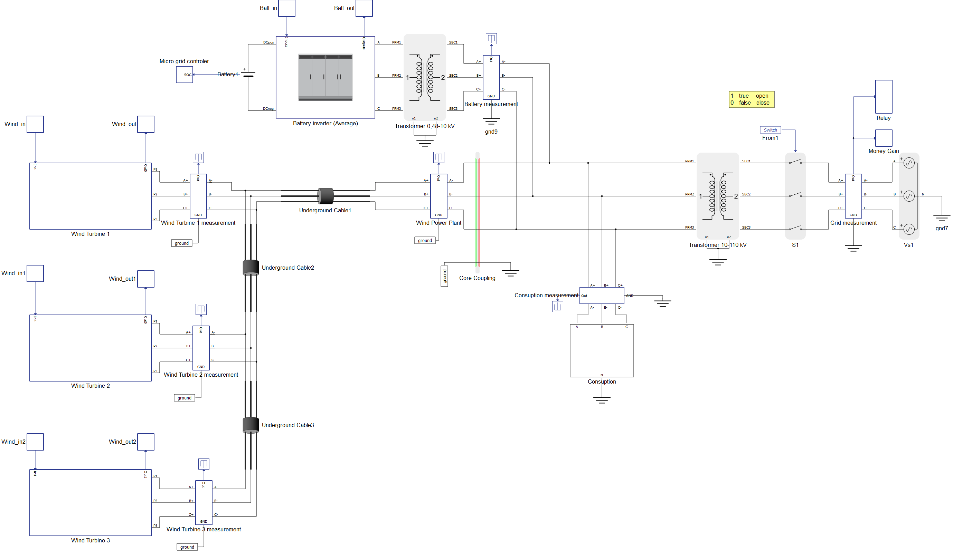Open the Wind Turbine 3 measurement scope
This screenshot has width=953, height=560.
click(x=204, y=464)
